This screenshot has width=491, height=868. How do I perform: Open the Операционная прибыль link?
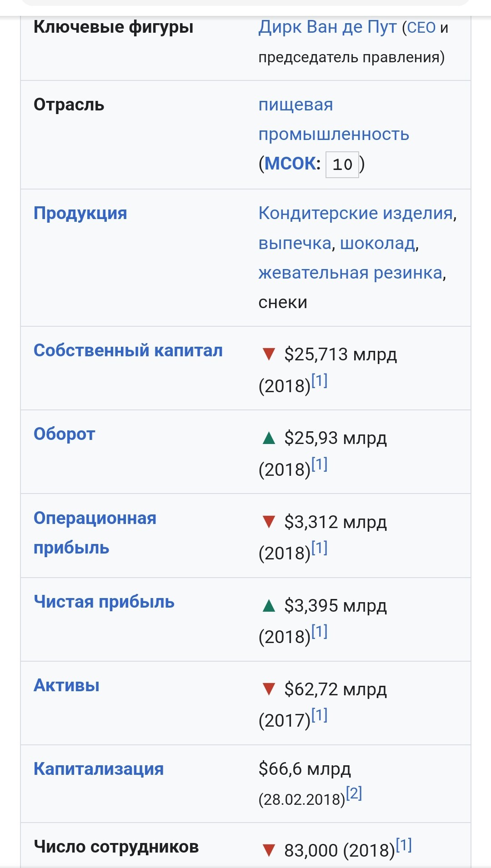point(95,533)
